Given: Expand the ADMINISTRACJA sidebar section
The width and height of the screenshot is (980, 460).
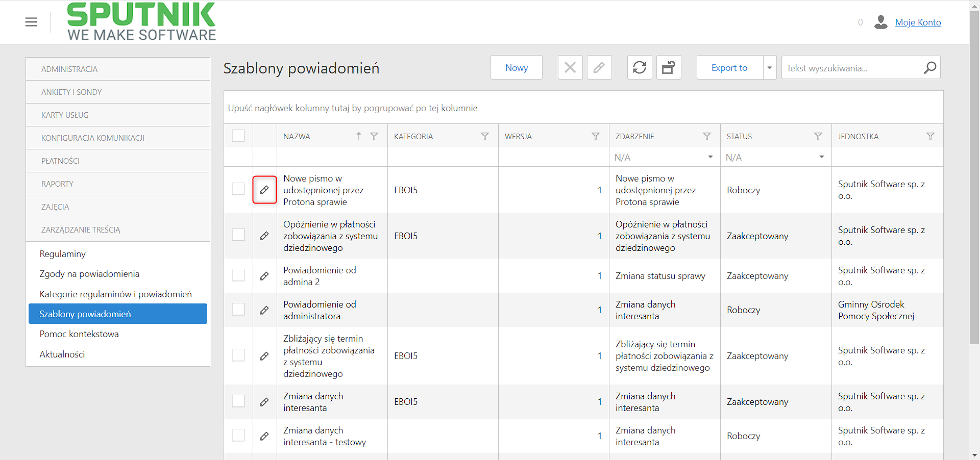Looking at the screenshot, I should [118, 69].
